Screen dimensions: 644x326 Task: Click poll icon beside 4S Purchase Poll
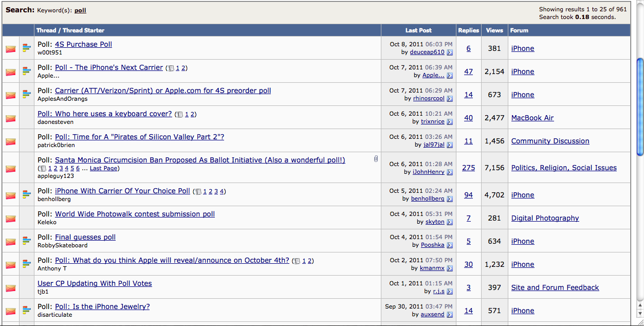(27, 48)
